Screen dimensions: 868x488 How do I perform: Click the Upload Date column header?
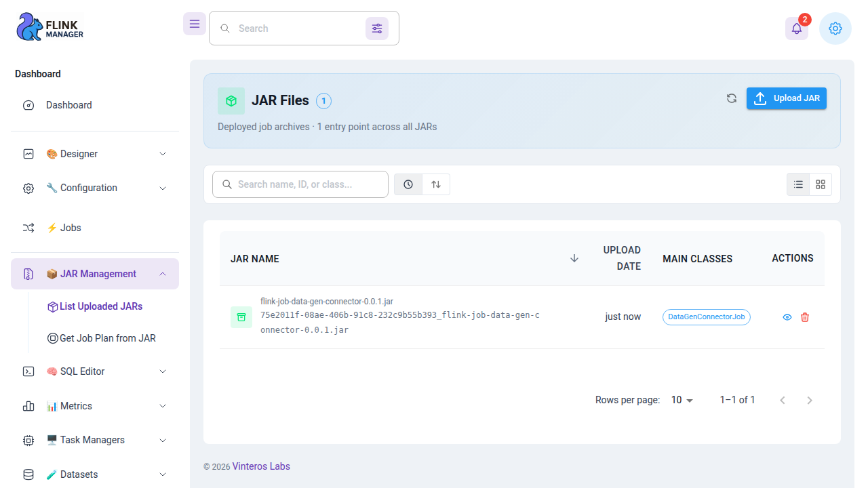pos(622,258)
